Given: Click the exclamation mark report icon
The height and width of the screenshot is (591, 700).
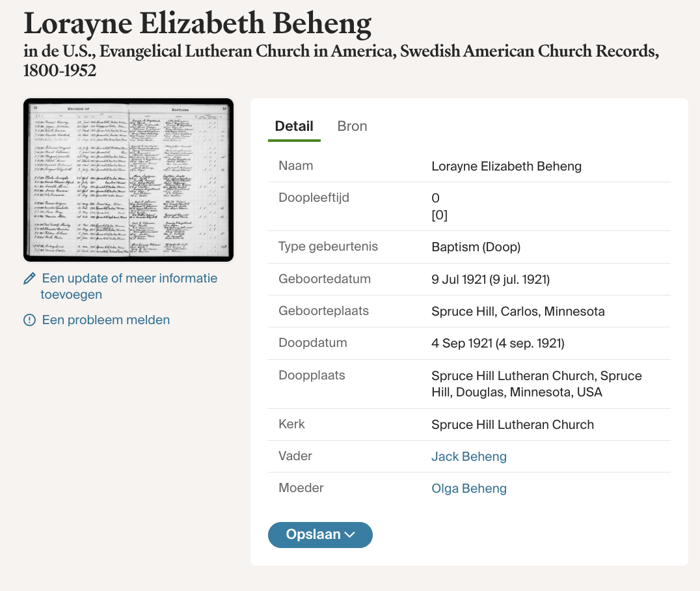Looking at the screenshot, I should (29, 320).
